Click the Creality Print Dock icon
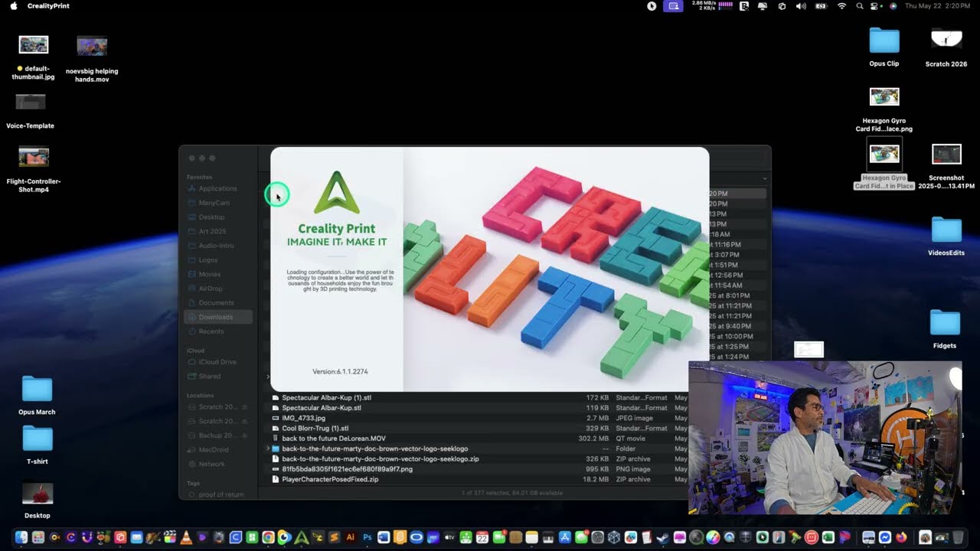 (x=301, y=537)
